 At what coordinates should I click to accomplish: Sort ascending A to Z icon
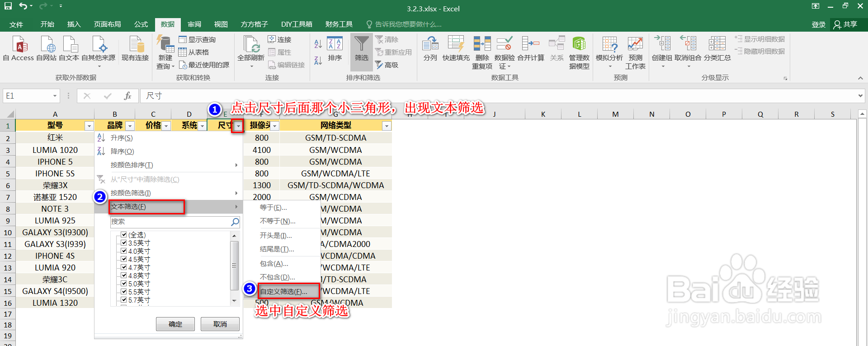tap(318, 44)
